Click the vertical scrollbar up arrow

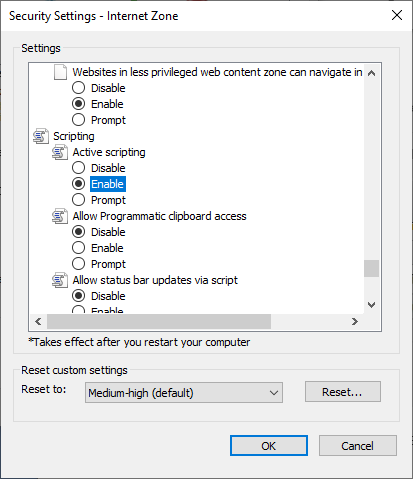pos(371,73)
